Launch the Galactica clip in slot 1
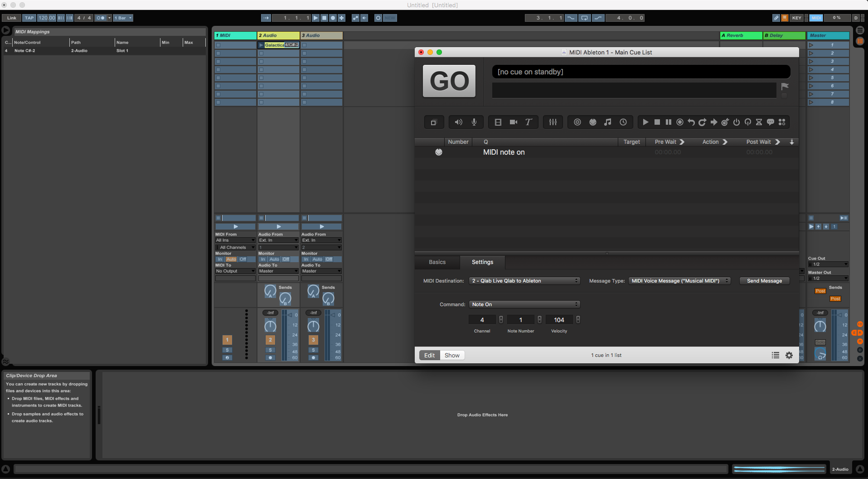 tap(261, 45)
